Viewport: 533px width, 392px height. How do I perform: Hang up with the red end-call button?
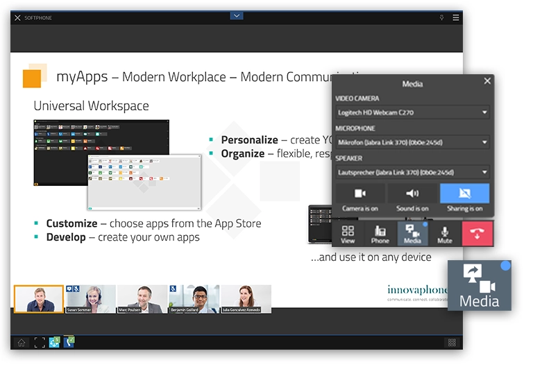pyautogui.click(x=477, y=234)
